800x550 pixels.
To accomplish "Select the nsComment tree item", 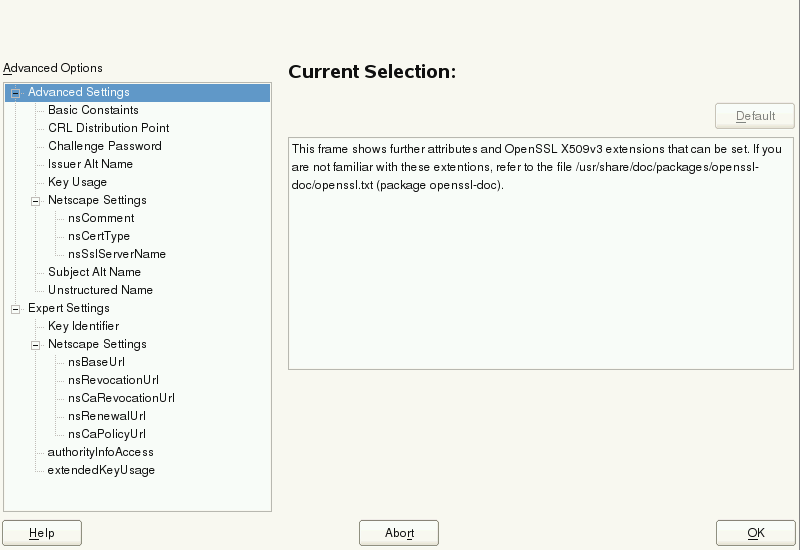I will tap(100, 218).
